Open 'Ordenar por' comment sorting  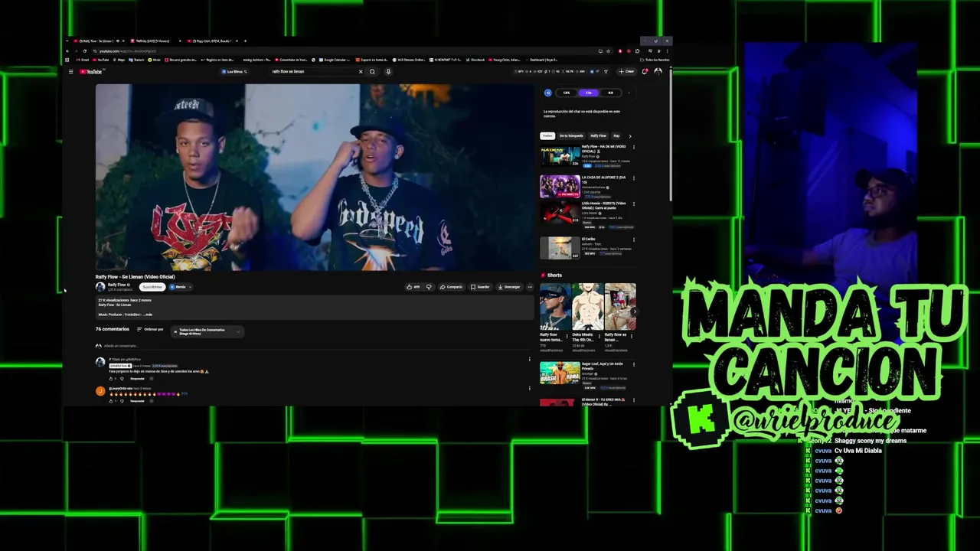click(150, 329)
